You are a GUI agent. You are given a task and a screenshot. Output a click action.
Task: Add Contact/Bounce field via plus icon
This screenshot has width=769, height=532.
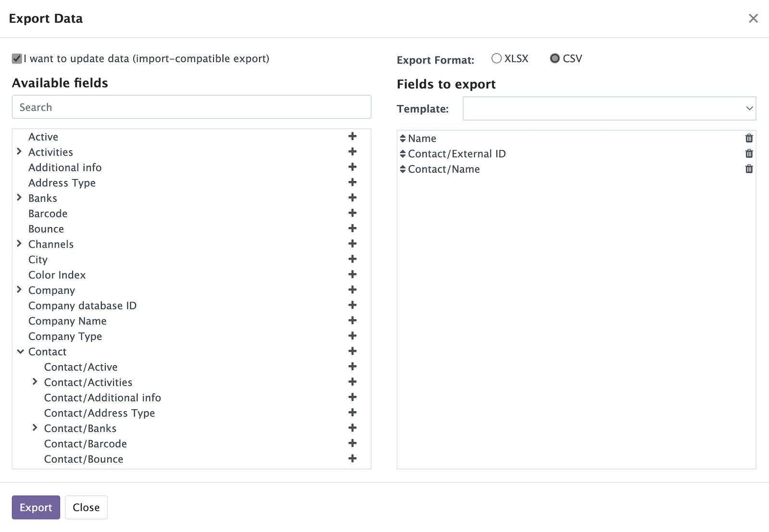pos(352,458)
